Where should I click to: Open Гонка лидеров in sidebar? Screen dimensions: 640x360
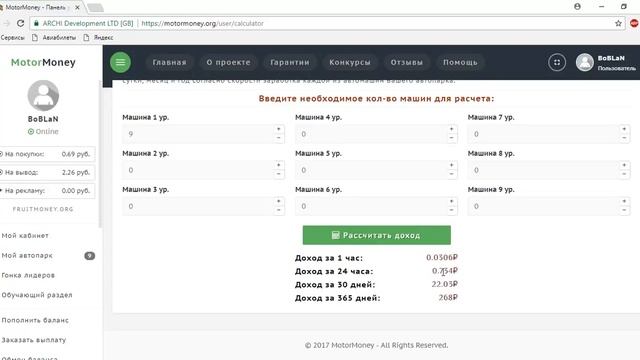coord(28,275)
